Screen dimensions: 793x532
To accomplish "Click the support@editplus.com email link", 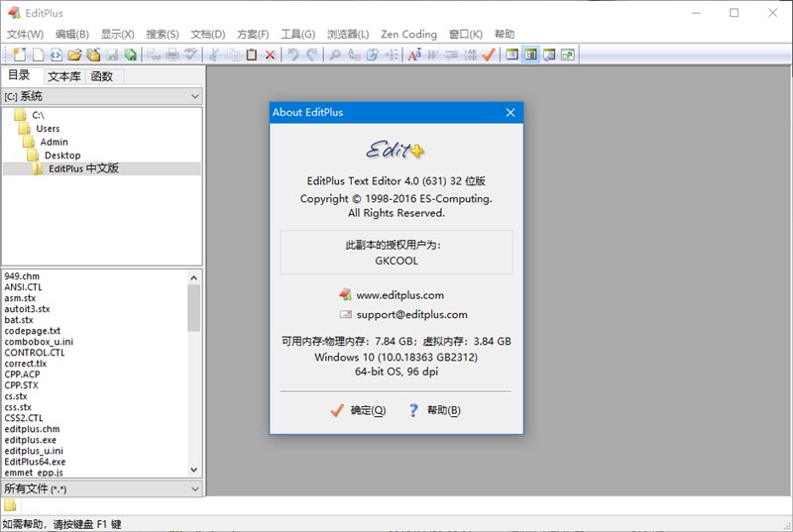I will click(x=411, y=314).
